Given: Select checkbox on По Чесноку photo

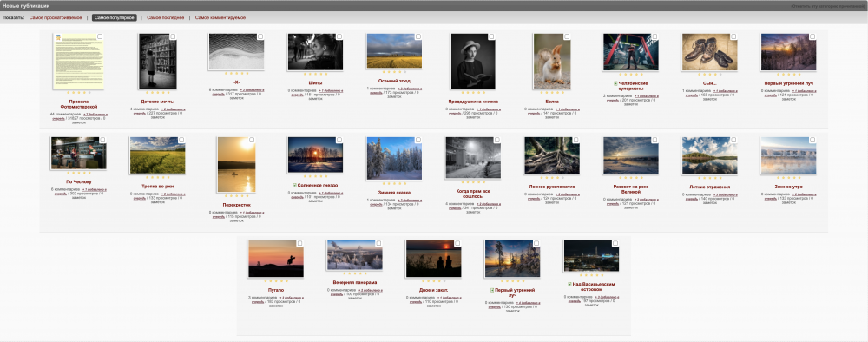Looking at the screenshot, I should point(102,140).
